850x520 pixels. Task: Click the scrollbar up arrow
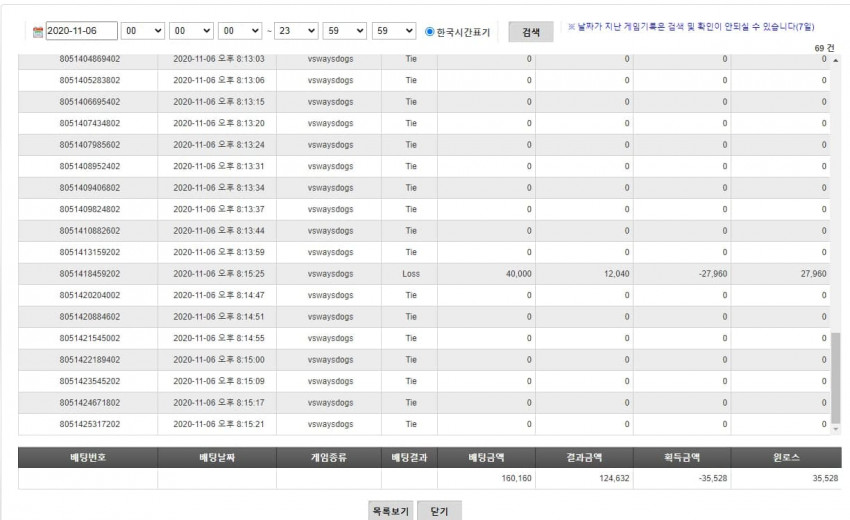coord(835,60)
